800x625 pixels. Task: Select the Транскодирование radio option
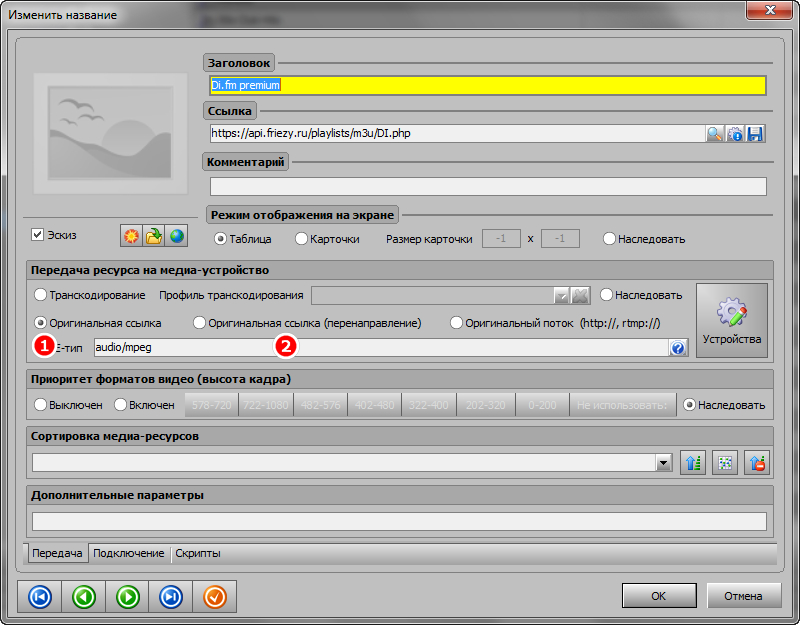coord(41,295)
